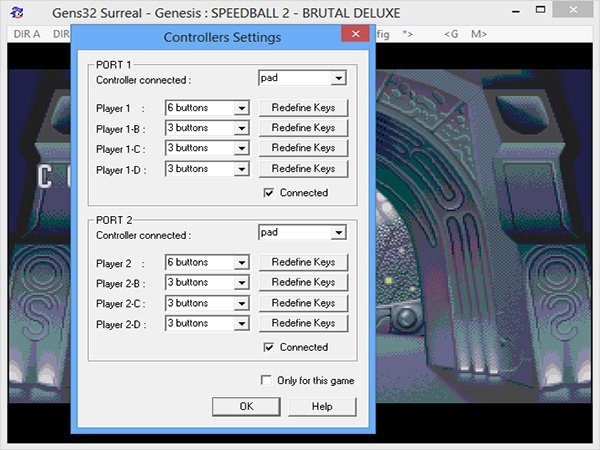Screen dimensions: 600x450
Task: Minimize the Gens32 Surreal window
Action: (x=515, y=11)
